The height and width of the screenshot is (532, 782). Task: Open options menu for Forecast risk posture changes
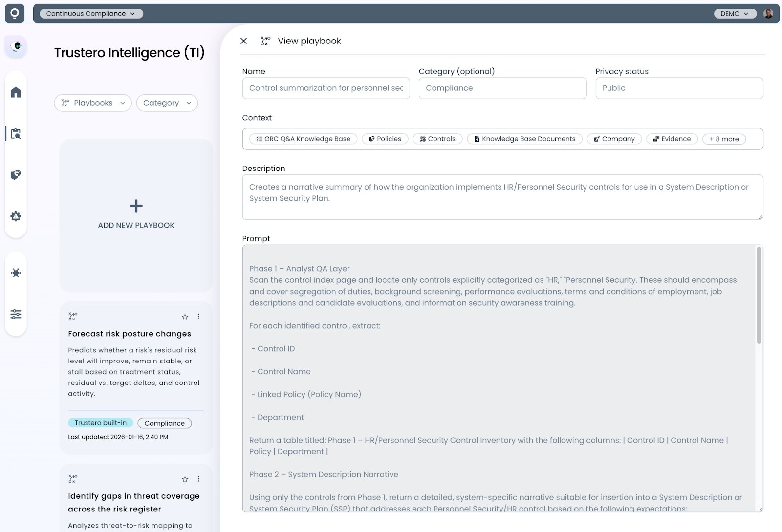[x=198, y=317]
